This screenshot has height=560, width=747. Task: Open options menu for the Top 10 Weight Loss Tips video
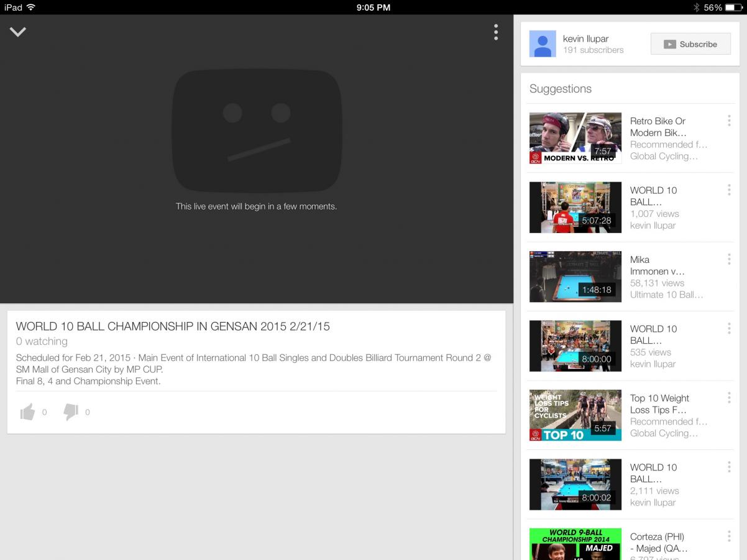[728, 398]
